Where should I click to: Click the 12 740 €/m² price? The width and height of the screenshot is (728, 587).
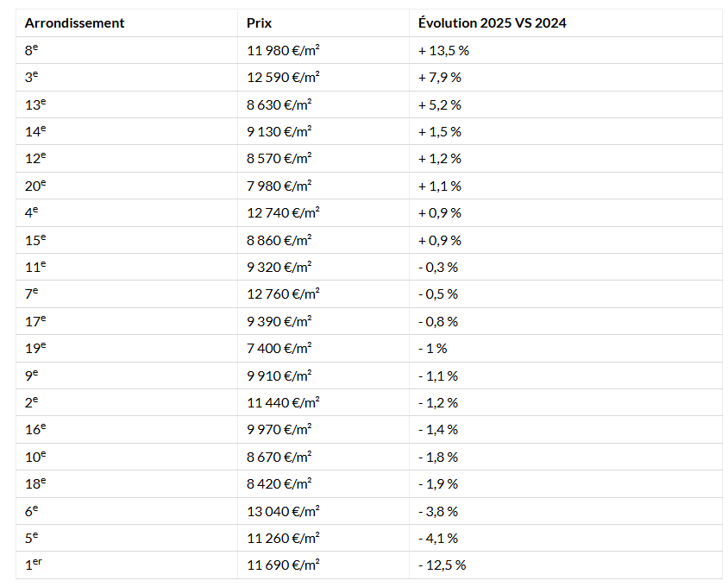[283, 212]
